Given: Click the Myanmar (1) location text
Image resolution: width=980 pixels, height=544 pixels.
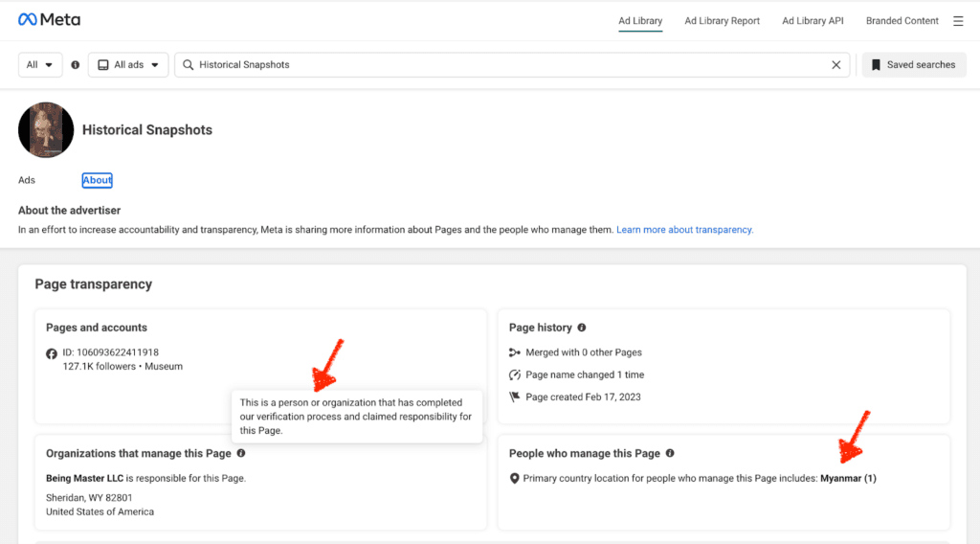Looking at the screenshot, I should [848, 478].
